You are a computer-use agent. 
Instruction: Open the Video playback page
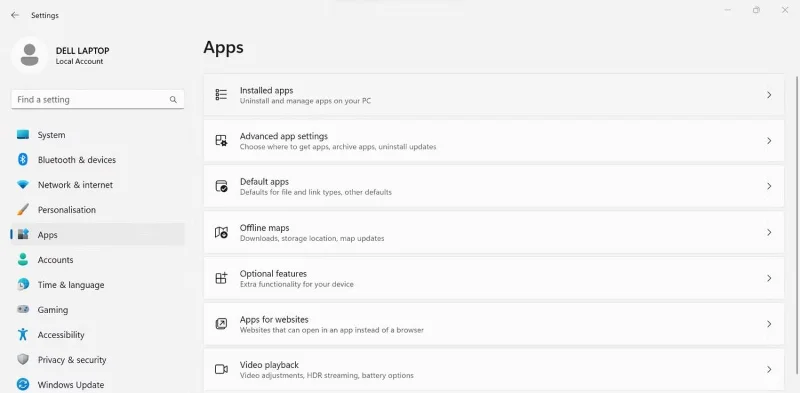click(x=493, y=370)
